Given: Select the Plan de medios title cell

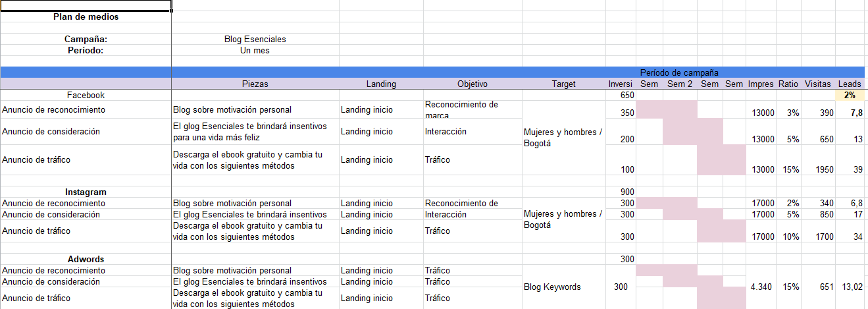Looking at the screenshot, I should 86,17.
